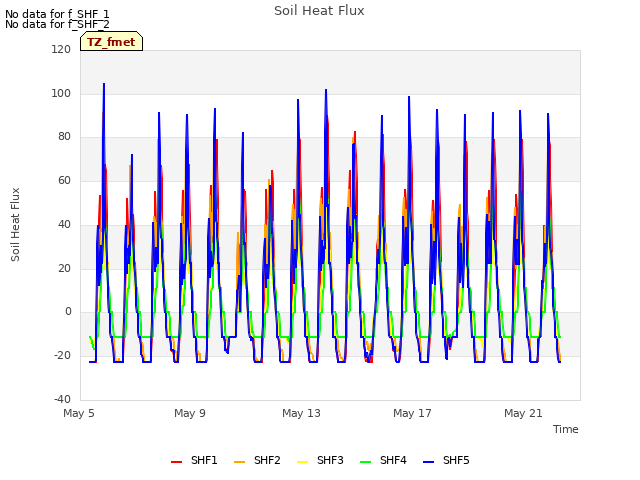
Task: Click the 0 y-axis tick label
Action: [x=68, y=312]
